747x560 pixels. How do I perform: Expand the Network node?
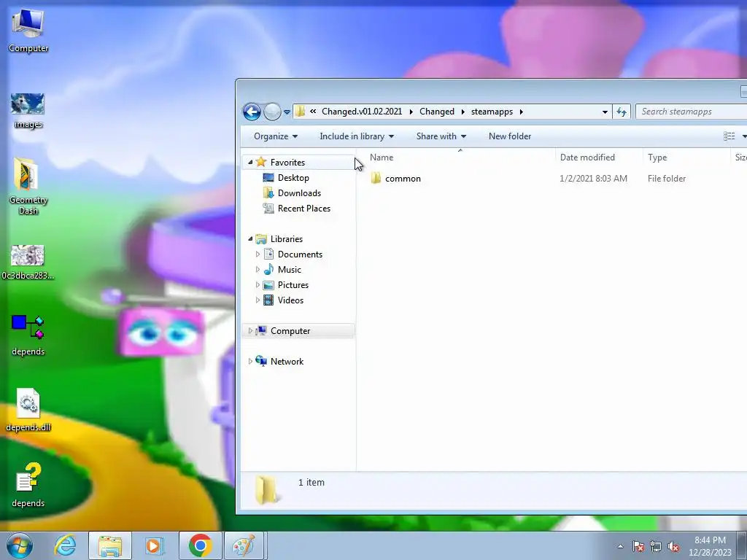click(x=250, y=362)
